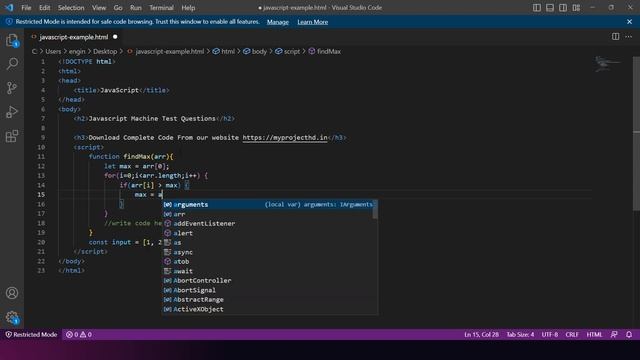Open the Help menu

(x=188, y=8)
